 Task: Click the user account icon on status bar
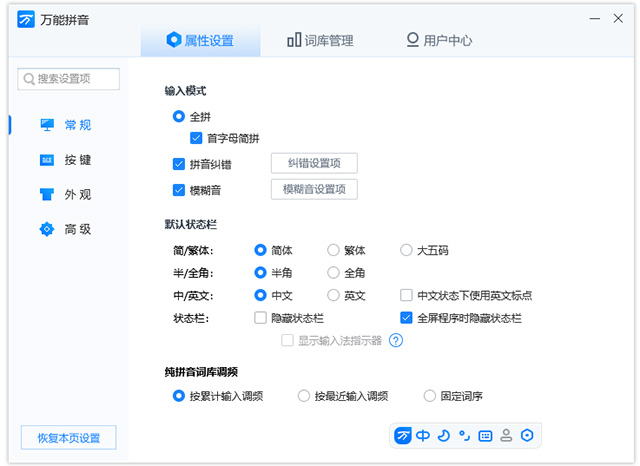(506, 435)
